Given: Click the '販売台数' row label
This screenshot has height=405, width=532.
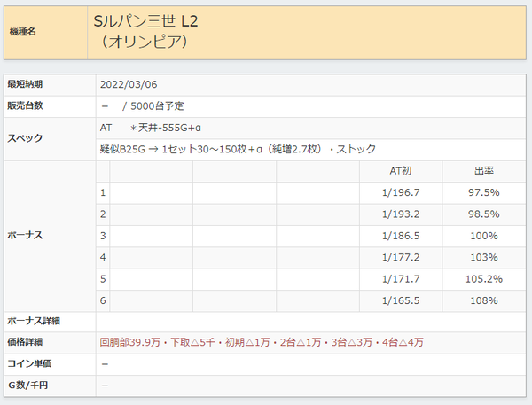Looking at the screenshot, I should (25, 105).
